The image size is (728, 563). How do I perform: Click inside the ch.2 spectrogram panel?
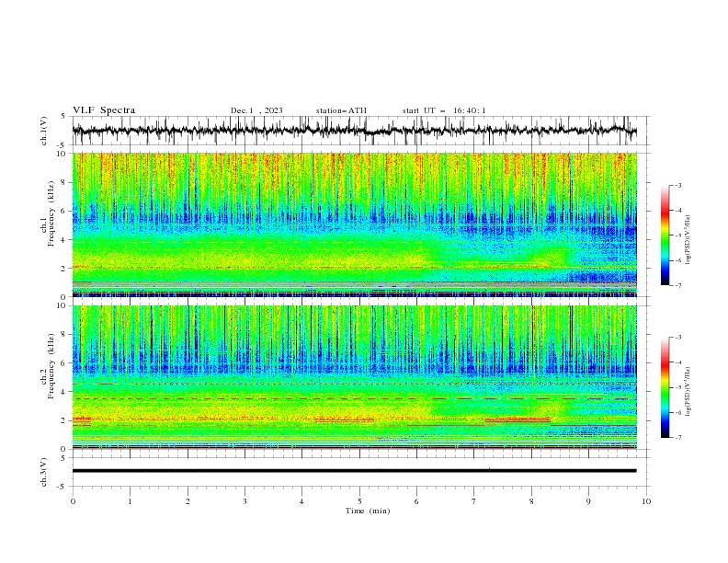(354, 377)
